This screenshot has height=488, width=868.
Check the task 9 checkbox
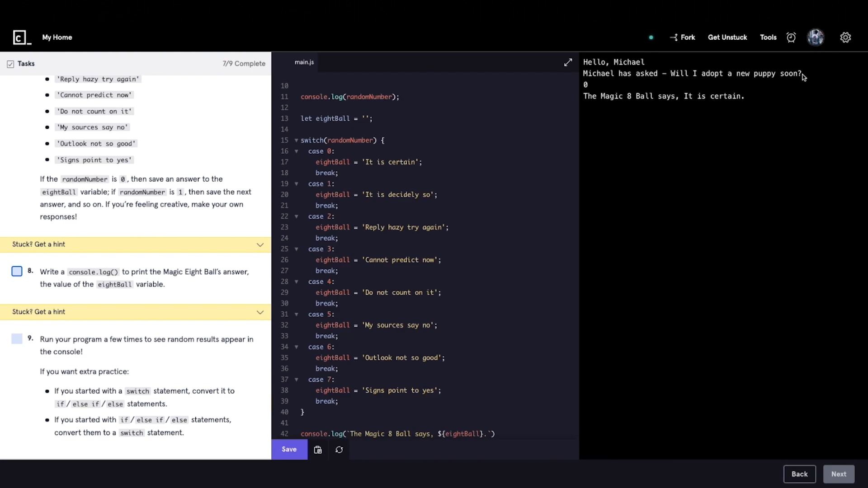17,339
